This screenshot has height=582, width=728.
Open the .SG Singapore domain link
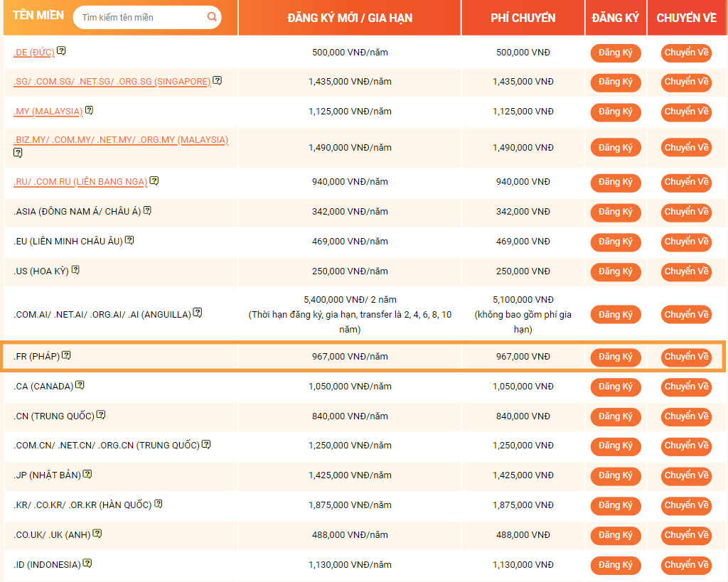(x=112, y=82)
